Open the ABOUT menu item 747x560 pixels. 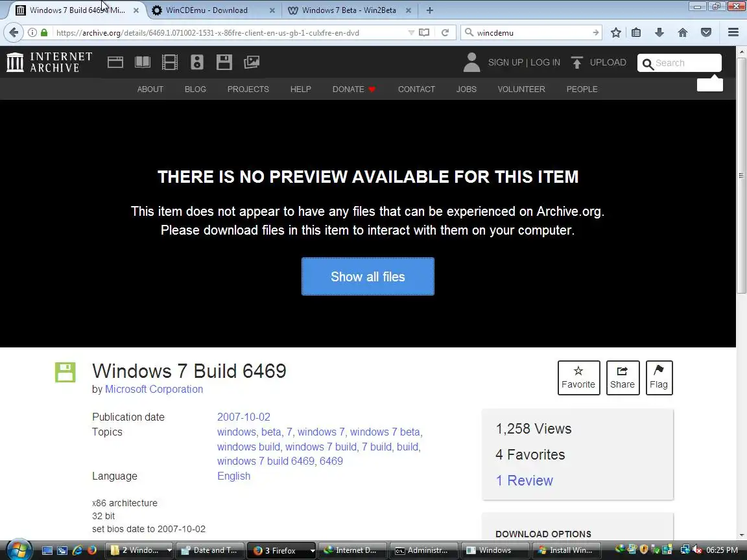tap(150, 89)
